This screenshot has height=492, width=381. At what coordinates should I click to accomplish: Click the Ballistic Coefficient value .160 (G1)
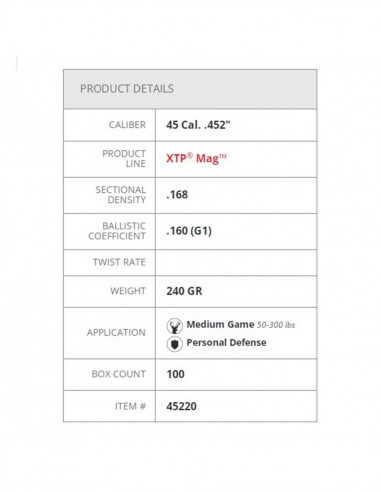(x=189, y=231)
